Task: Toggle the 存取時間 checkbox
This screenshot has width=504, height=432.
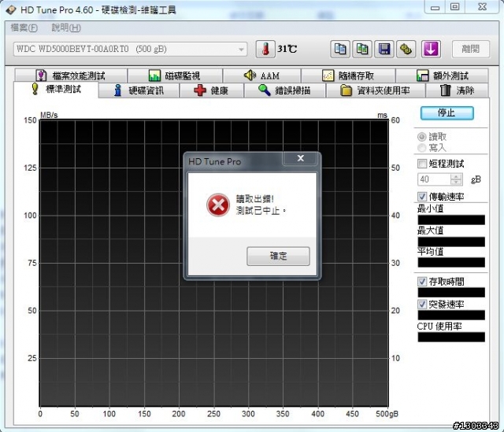Action: [422, 282]
